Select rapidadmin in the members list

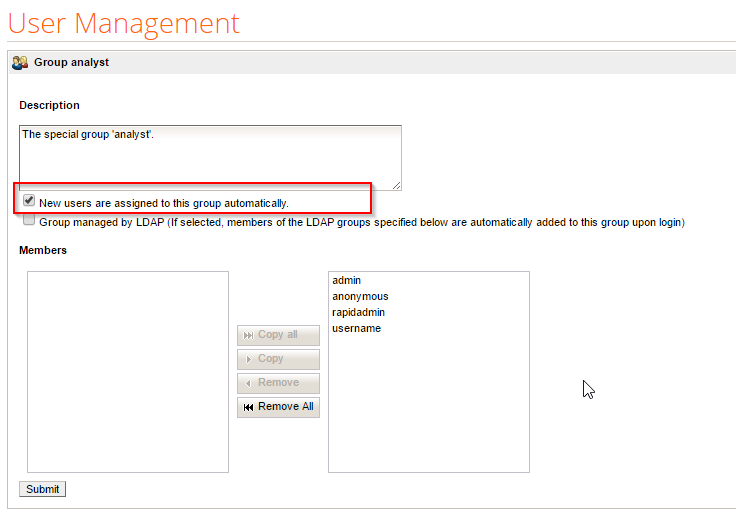point(359,312)
